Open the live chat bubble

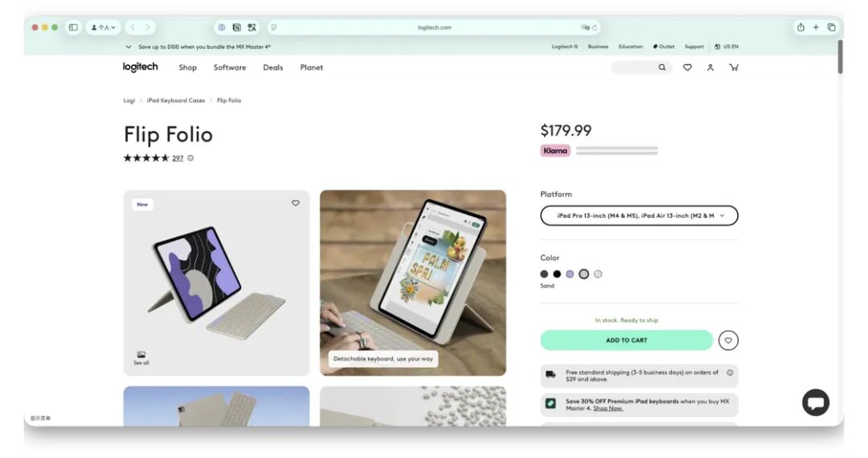tap(816, 402)
